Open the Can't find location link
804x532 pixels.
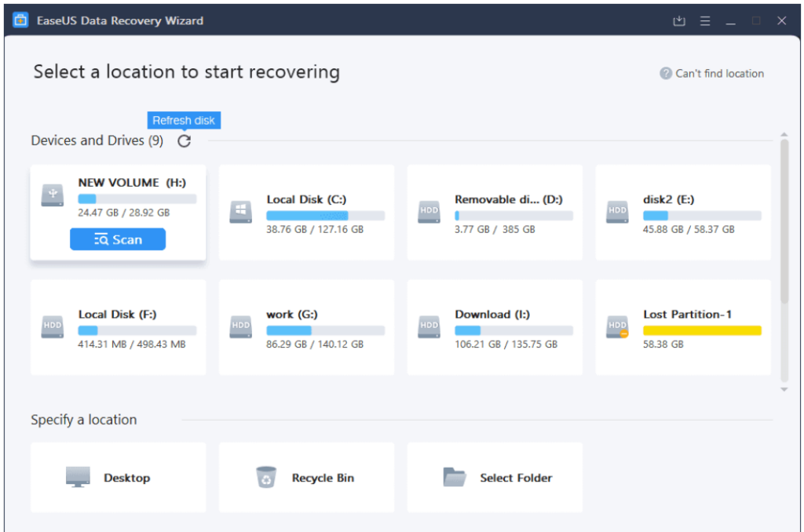(719, 74)
